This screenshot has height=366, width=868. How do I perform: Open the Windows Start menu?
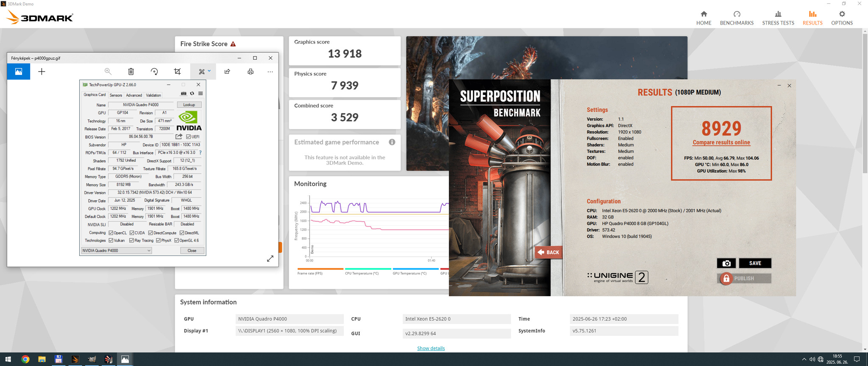pyautogui.click(x=8, y=359)
